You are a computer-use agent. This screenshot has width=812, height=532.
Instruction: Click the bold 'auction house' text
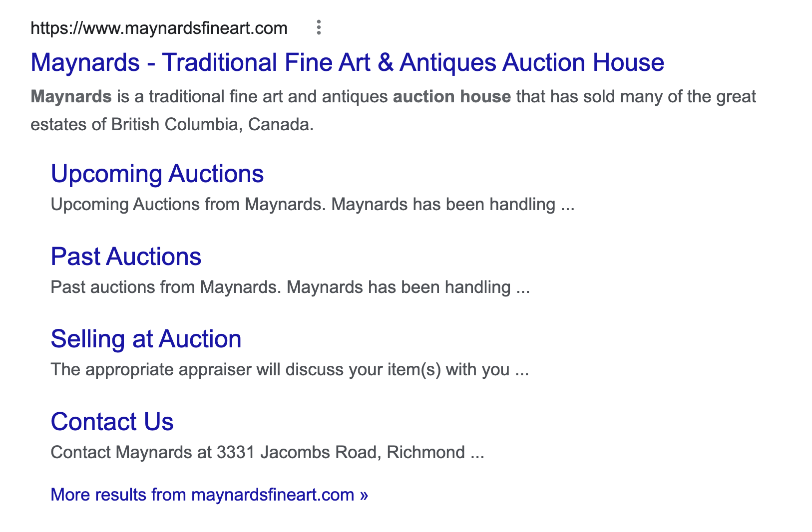(452, 96)
